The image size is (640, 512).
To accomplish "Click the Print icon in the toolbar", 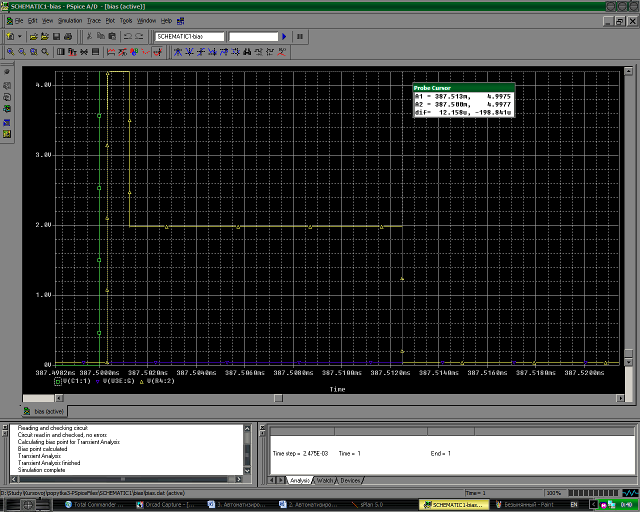I will [69, 36].
